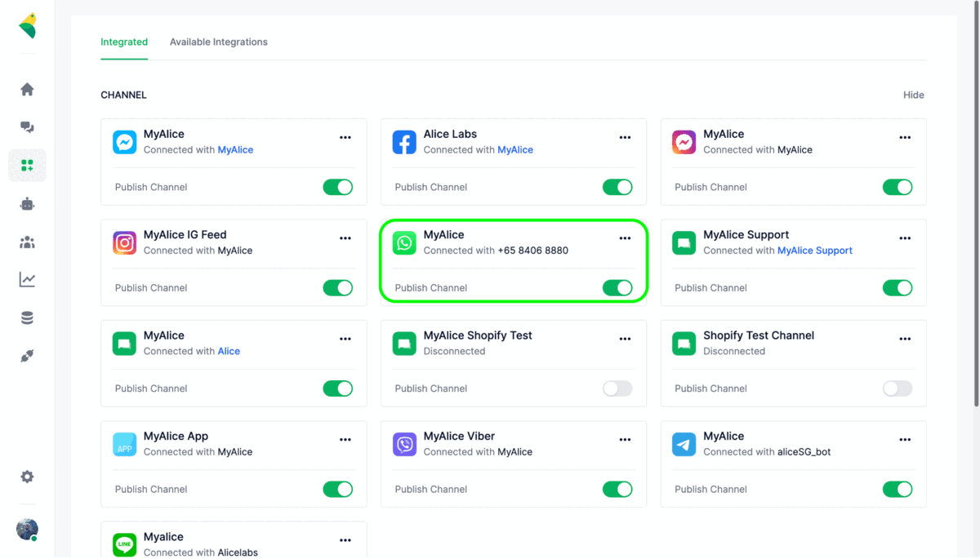Screen dimensions: 980x559
Task: Switch to Available Integrations tab
Action: 218,42
